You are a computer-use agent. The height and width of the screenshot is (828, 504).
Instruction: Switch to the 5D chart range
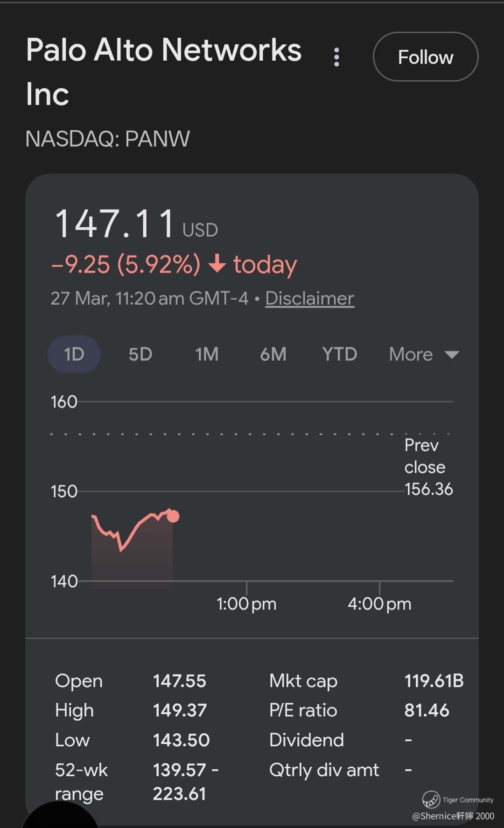[x=140, y=354]
